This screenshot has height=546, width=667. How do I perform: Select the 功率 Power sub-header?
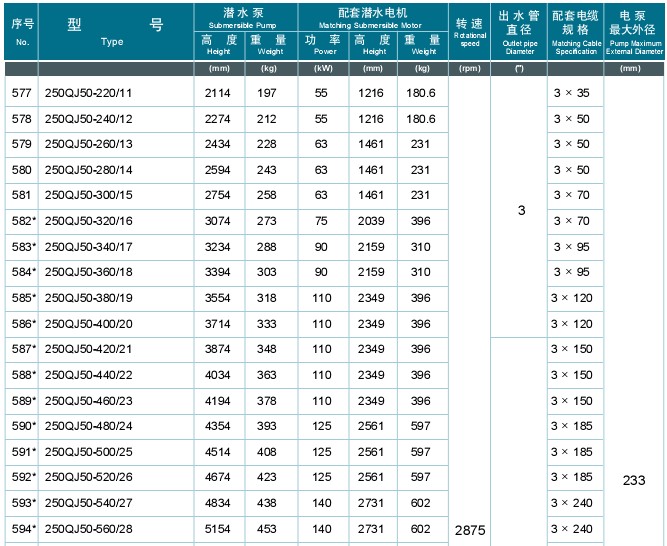click(x=321, y=44)
